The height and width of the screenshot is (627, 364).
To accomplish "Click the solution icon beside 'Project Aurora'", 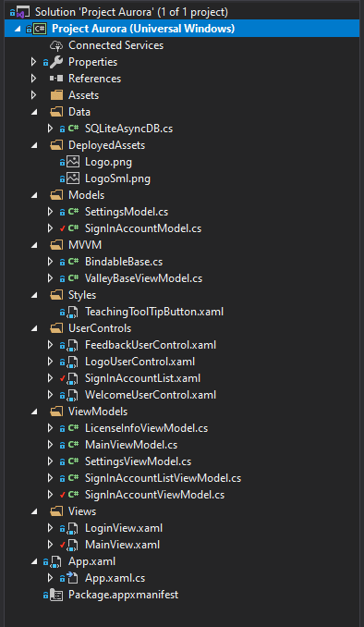I will (x=24, y=12).
